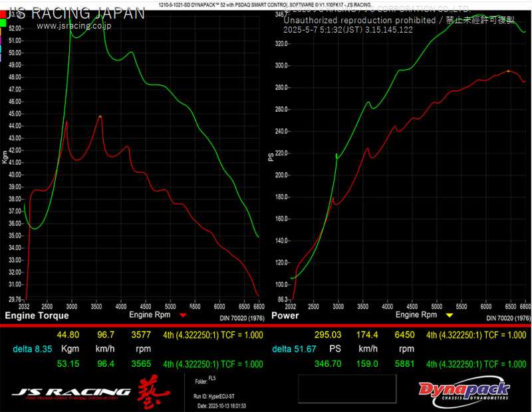Viewport: 532px width, 412px height.
Task: Click the peak torque marker on red curve
Action: (x=100, y=116)
